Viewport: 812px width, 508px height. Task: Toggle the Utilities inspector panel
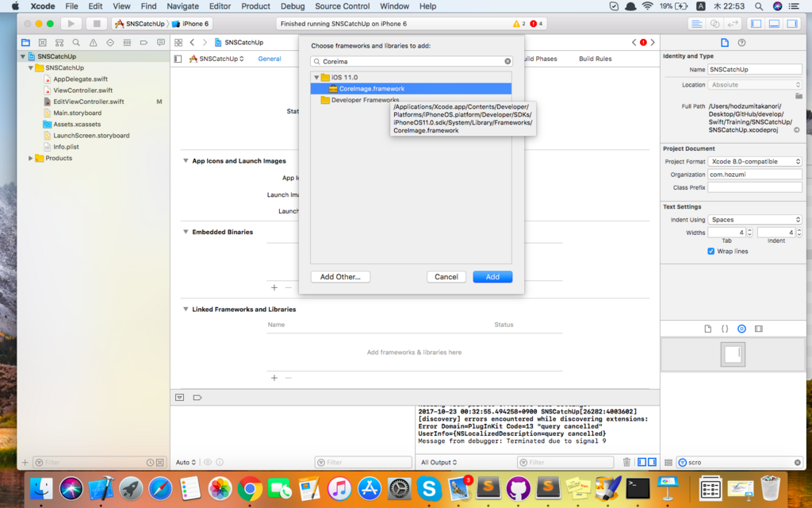point(792,24)
